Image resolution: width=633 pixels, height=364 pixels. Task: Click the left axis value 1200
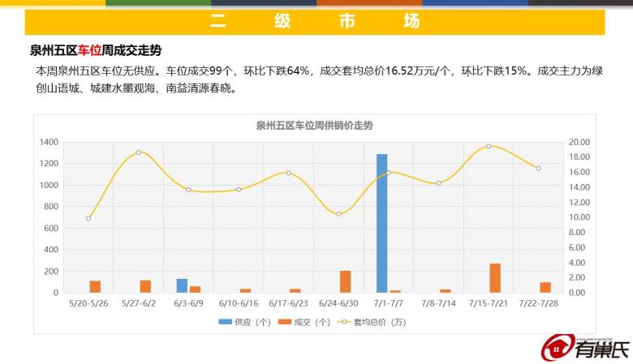tap(49, 163)
